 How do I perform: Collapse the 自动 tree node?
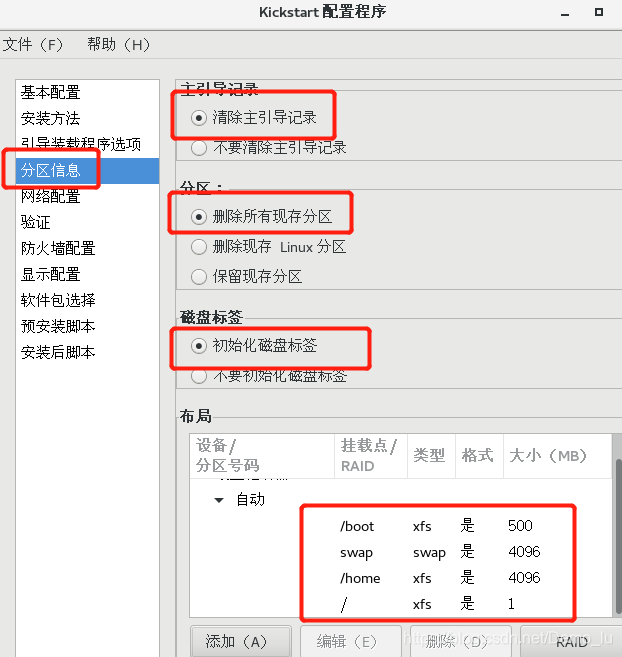pos(219,500)
